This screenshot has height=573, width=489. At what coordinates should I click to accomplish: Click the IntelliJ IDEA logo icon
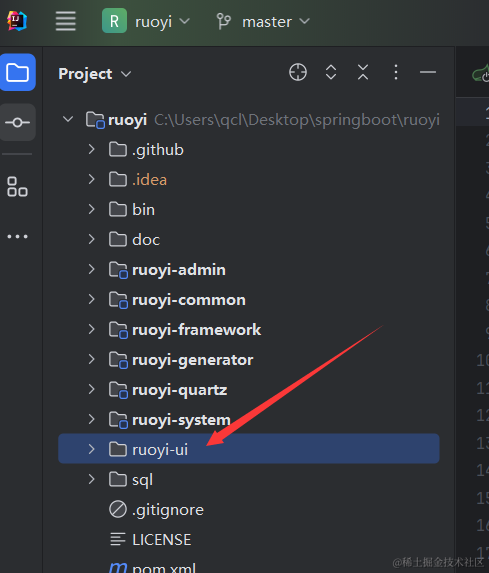tap(17, 21)
